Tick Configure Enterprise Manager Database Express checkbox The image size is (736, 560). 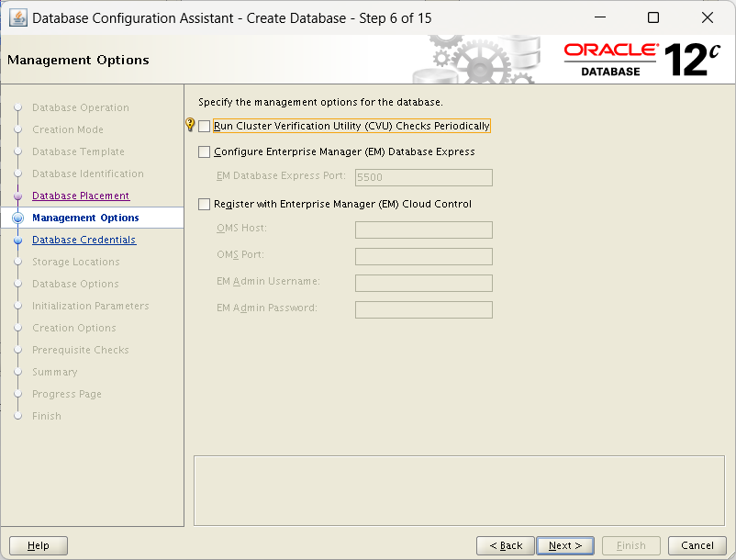pyautogui.click(x=204, y=152)
